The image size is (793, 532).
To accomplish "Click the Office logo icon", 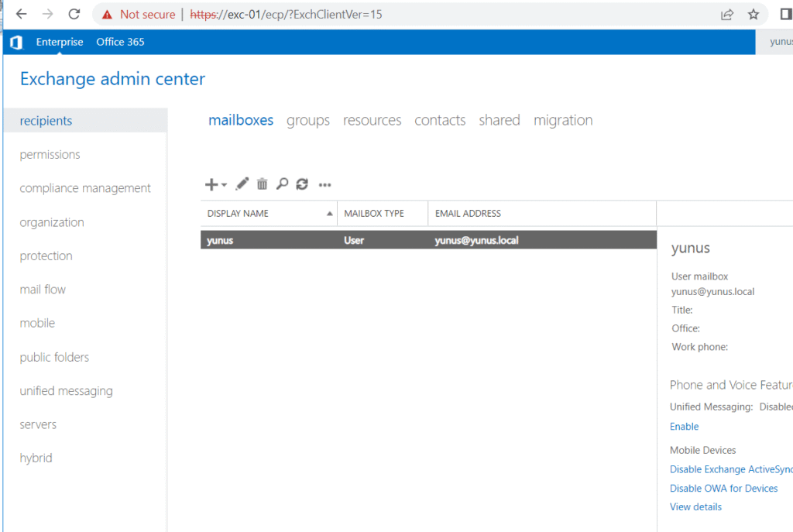I will coord(15,43).
